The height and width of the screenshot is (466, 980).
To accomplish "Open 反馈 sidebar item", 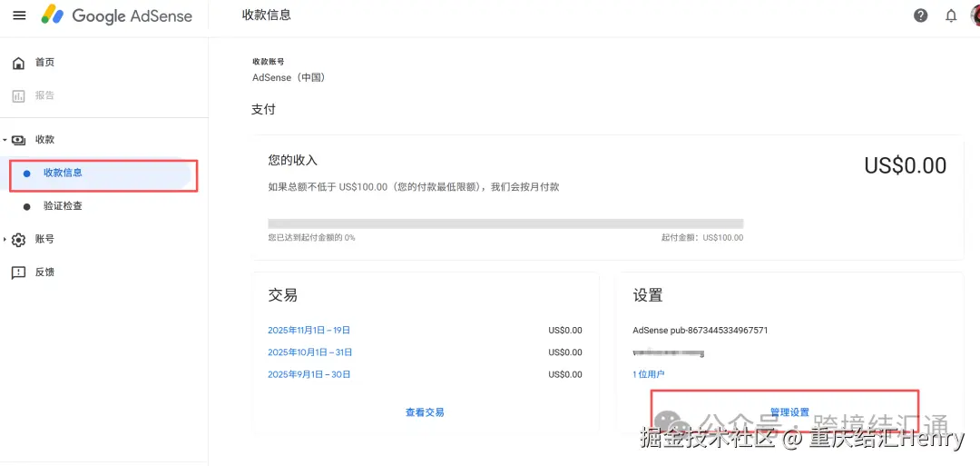I will [x=44, y=273].
